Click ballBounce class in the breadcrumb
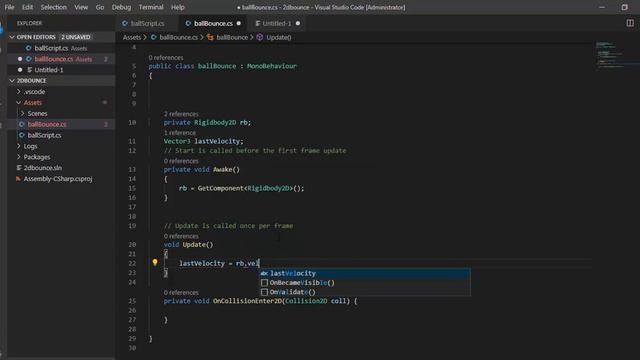The height and width of the screenshot is (360, 640). [x=232, y=38]
